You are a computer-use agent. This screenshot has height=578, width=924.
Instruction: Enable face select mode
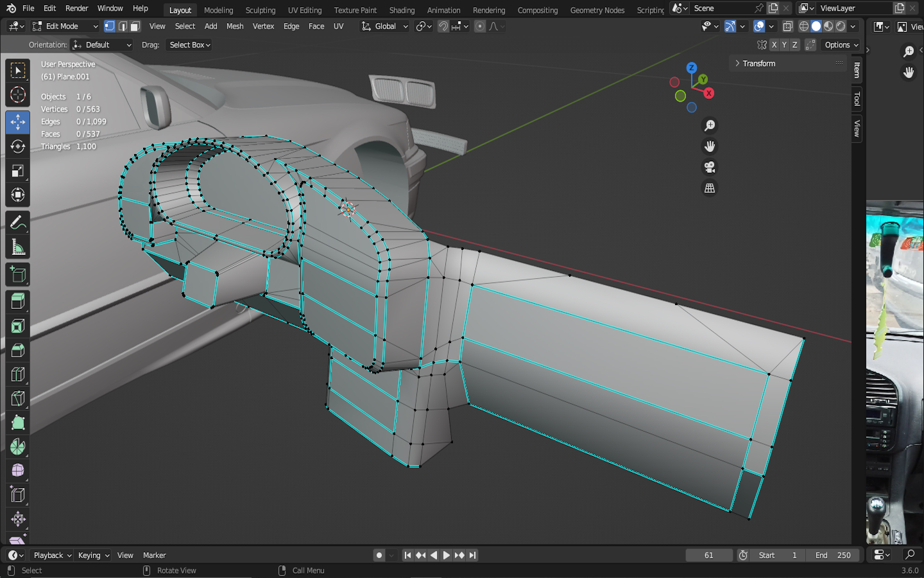coord(135,26)
